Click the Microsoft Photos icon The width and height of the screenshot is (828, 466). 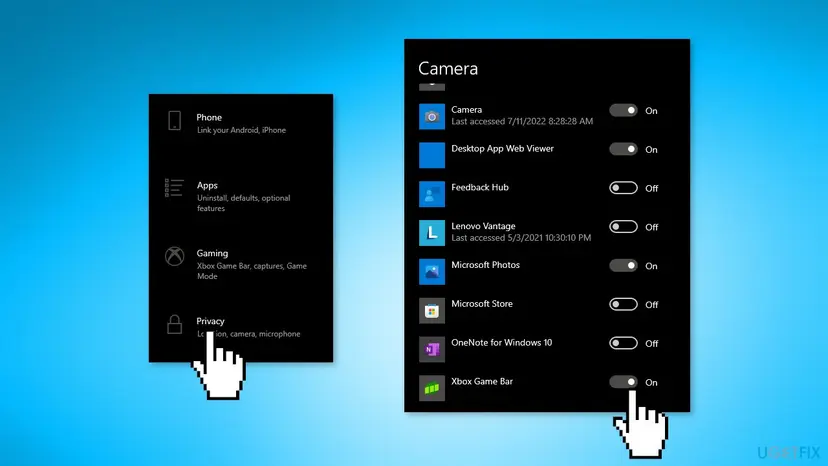[432, 272]
